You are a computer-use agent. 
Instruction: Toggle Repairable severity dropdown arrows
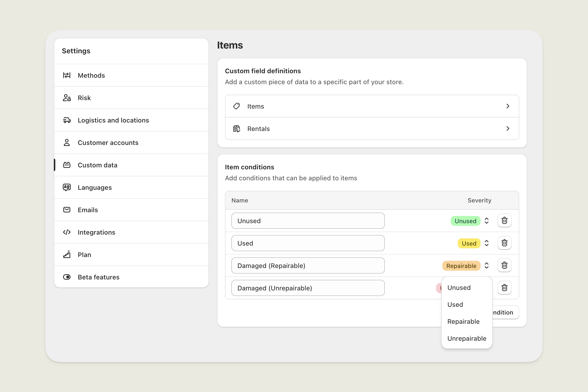486,265
